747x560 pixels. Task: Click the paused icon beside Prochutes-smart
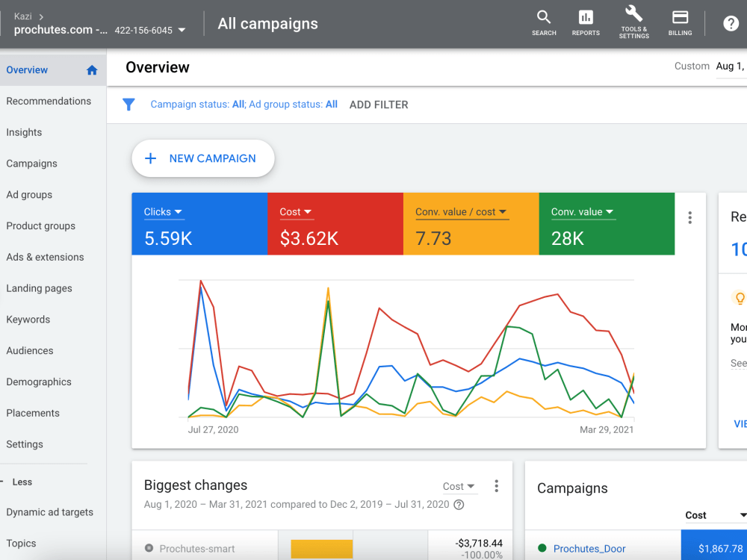pos(149,548)
